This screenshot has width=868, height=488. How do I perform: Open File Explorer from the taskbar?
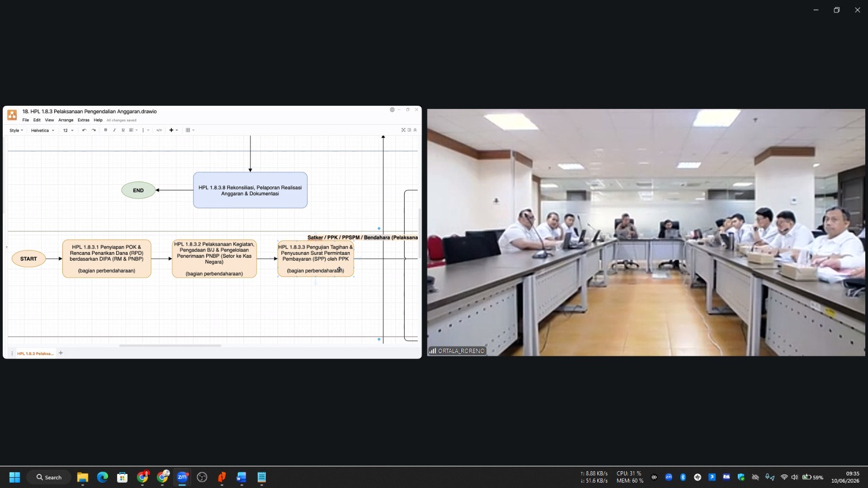tap(82, 477)
